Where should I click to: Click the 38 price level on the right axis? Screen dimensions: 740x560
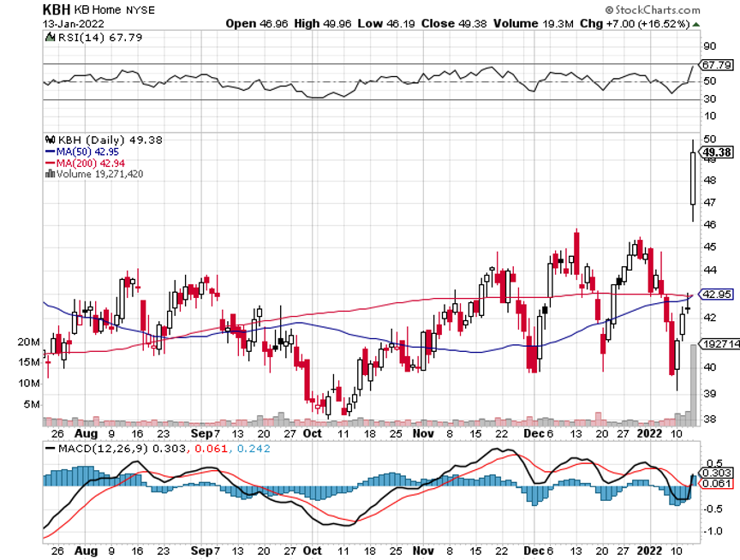pyautogui.click(x=709, y=419)
